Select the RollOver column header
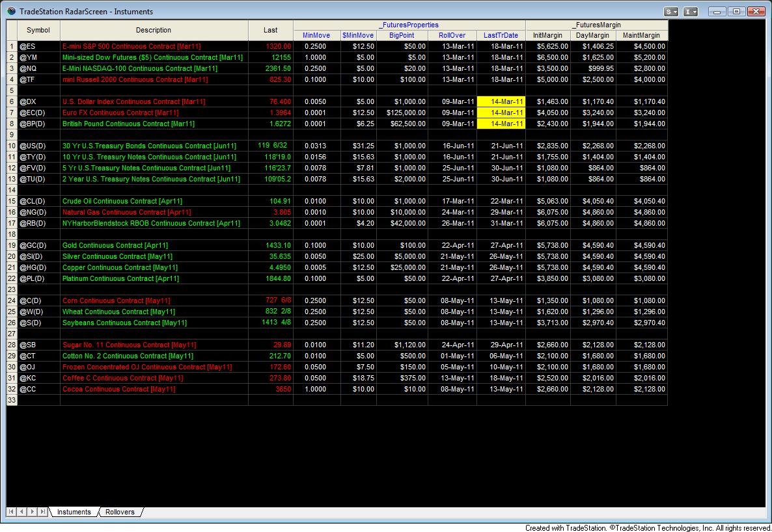The image size is (772, 532). pyautogui.click(x=452, y=35)
